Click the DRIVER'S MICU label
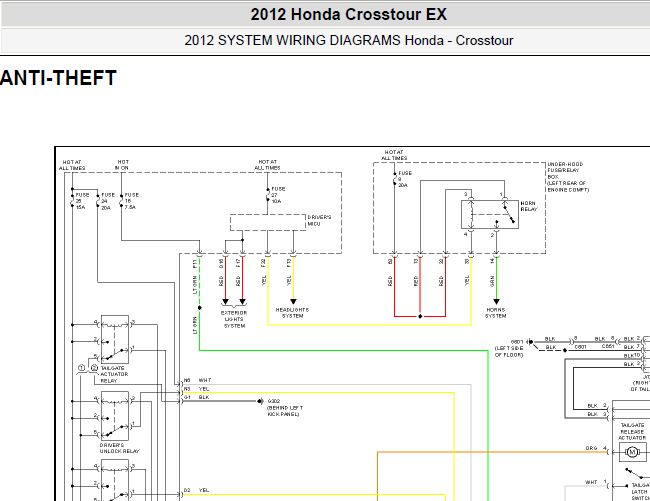The width and height of the screenshot is (650, 501). pyautogui.click(x=319, y=220)
